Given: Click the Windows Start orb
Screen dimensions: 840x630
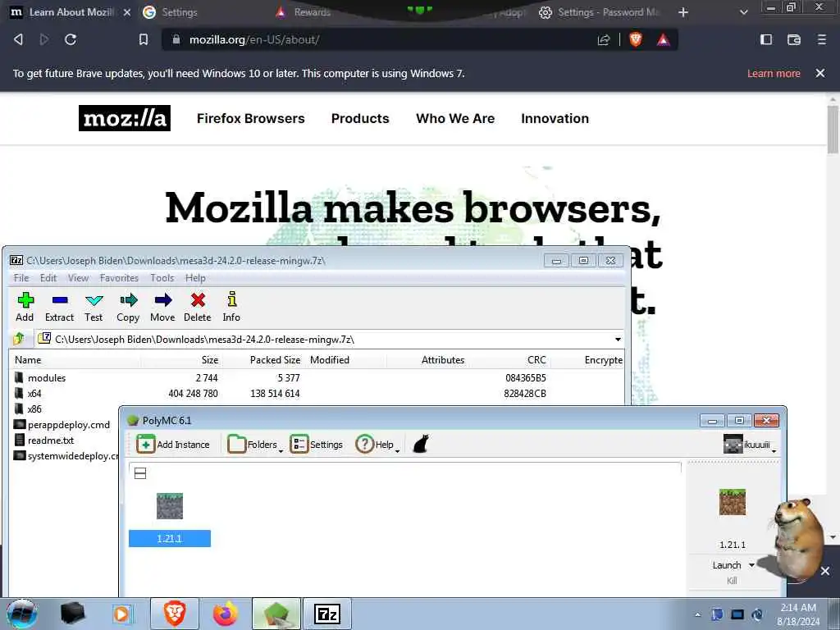Looking at the screenshot, I should 22,614.
